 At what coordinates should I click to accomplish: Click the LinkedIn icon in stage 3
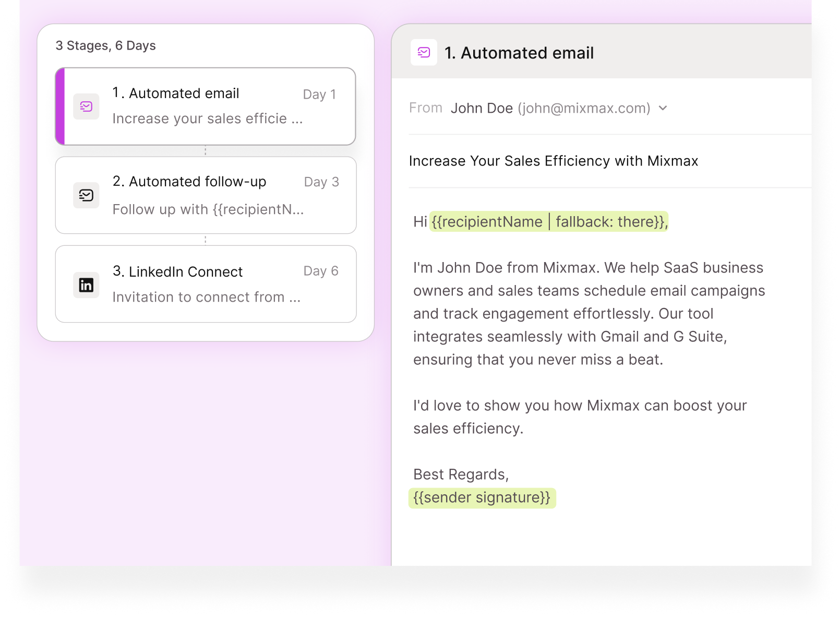point(86,285)
